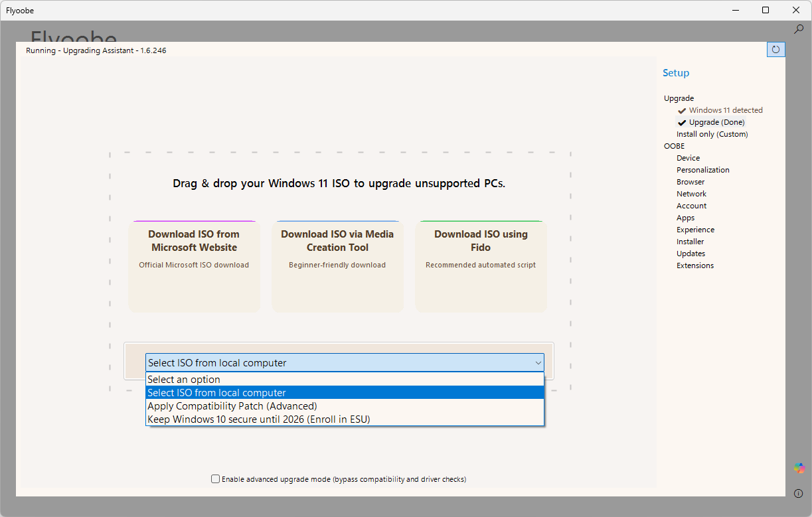Enable advanced upgrade mode checkbox
The image size is (812, 517).
[x=215, y=479]
